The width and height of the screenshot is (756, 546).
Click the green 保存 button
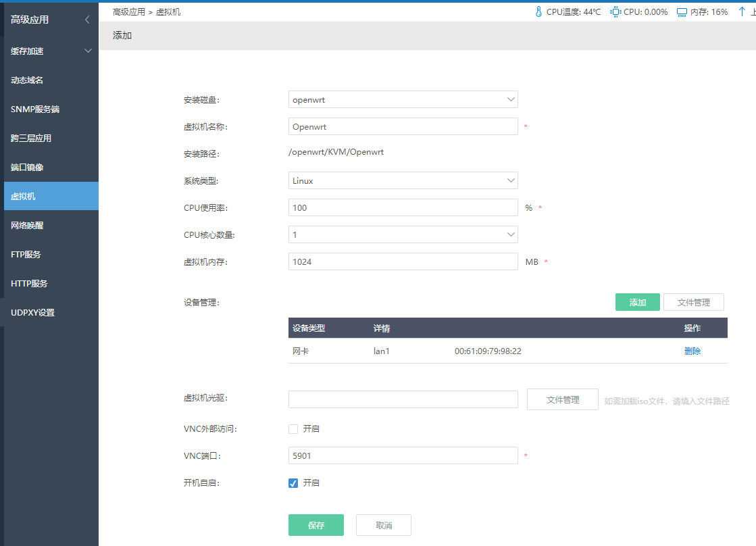click(316, 525)
